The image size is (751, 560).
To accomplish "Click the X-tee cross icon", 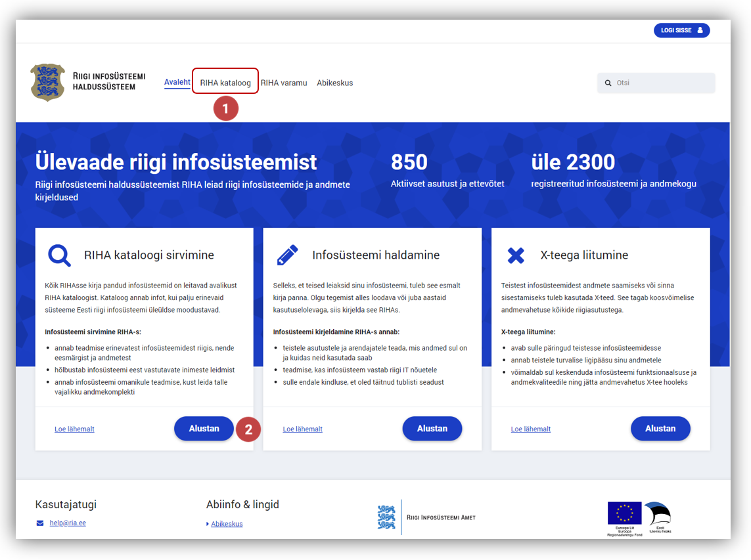I will pyautogui.click(x=516, y=255).
